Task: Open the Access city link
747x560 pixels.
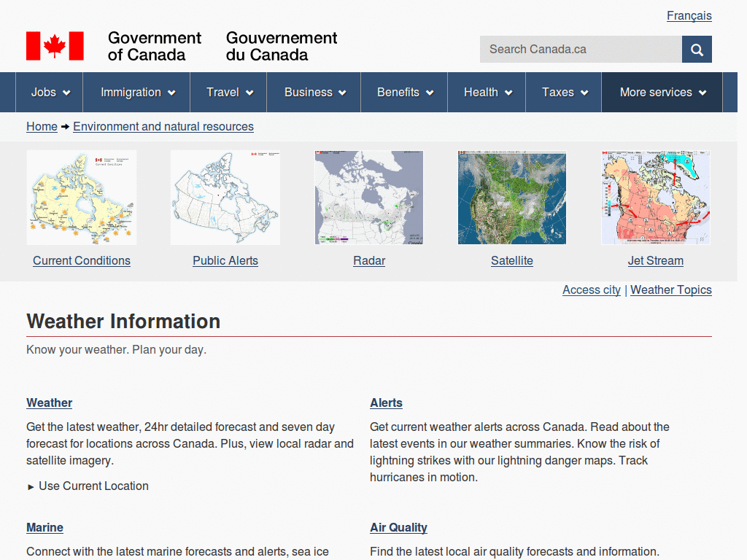Action: 591,290
